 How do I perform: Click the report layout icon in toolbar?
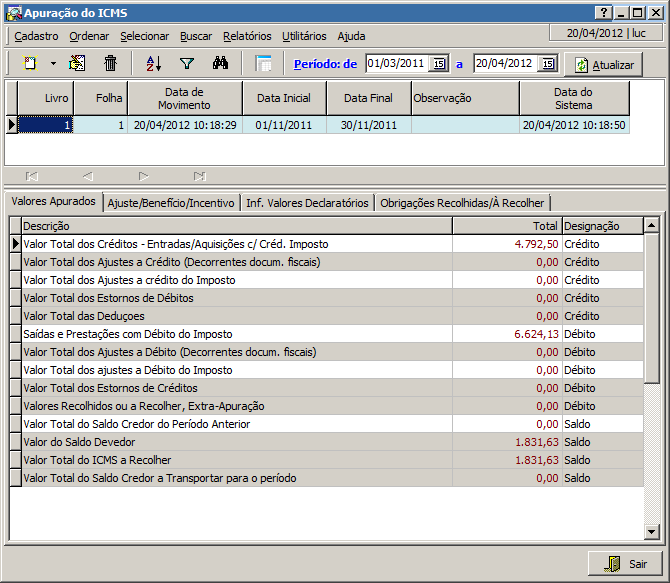pyautogui.click(x=264, y=63)
